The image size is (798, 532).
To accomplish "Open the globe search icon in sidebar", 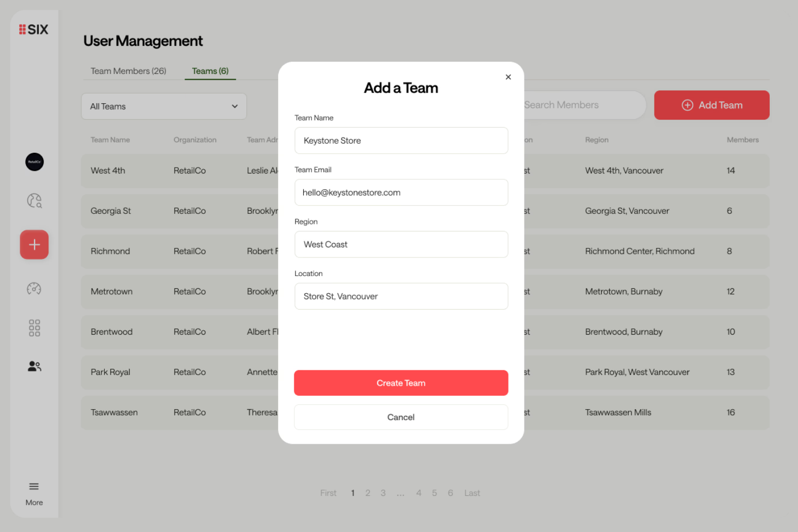I will click(35, 201).
